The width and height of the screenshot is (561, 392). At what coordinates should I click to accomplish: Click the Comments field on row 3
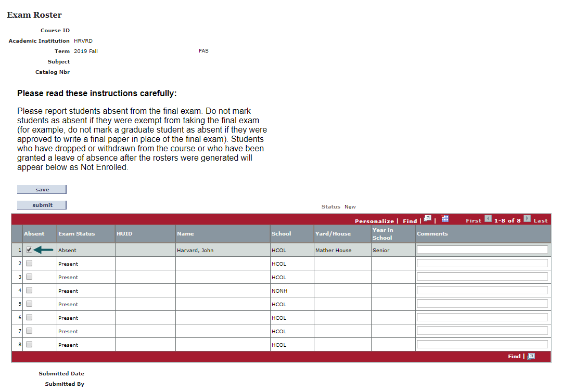tap(481, 277)
